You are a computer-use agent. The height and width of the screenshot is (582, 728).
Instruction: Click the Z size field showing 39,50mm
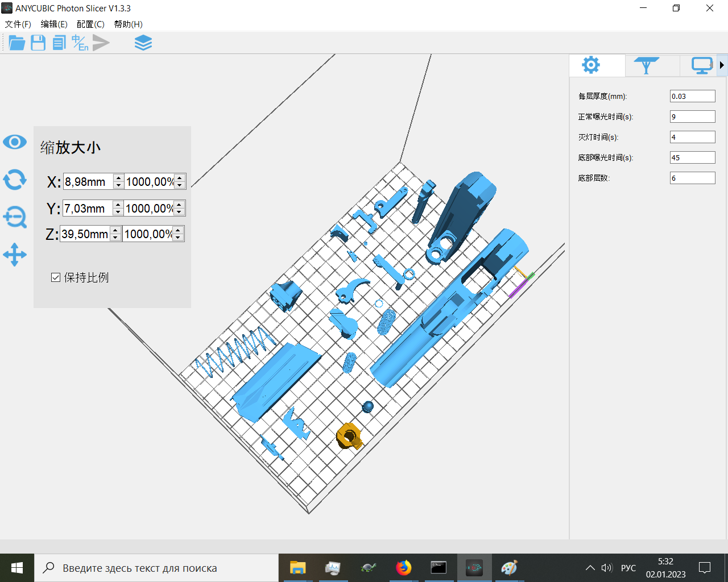pyautogui.click(x=85, y=234)
